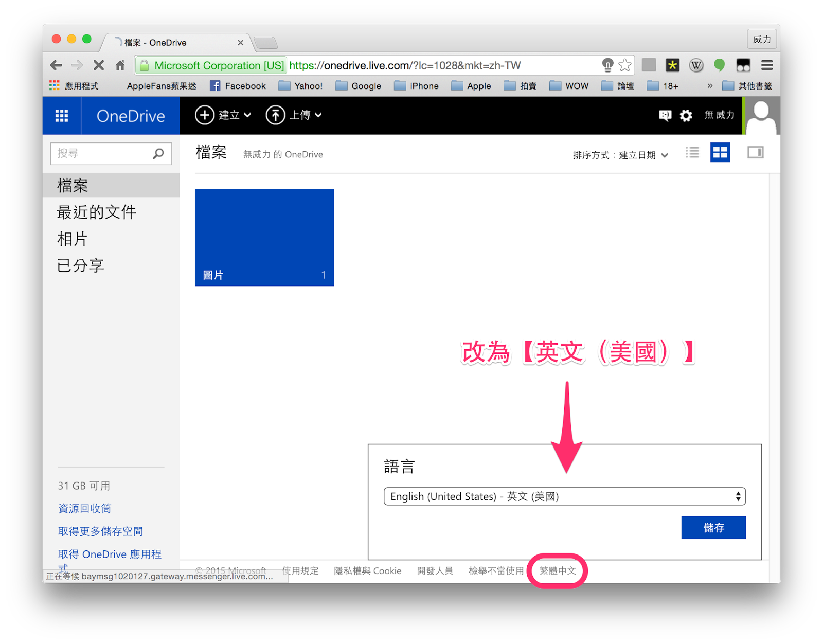
Task: Select 檔案 in the sidebar
Action: pyautogui.click(x=111, y=185)
